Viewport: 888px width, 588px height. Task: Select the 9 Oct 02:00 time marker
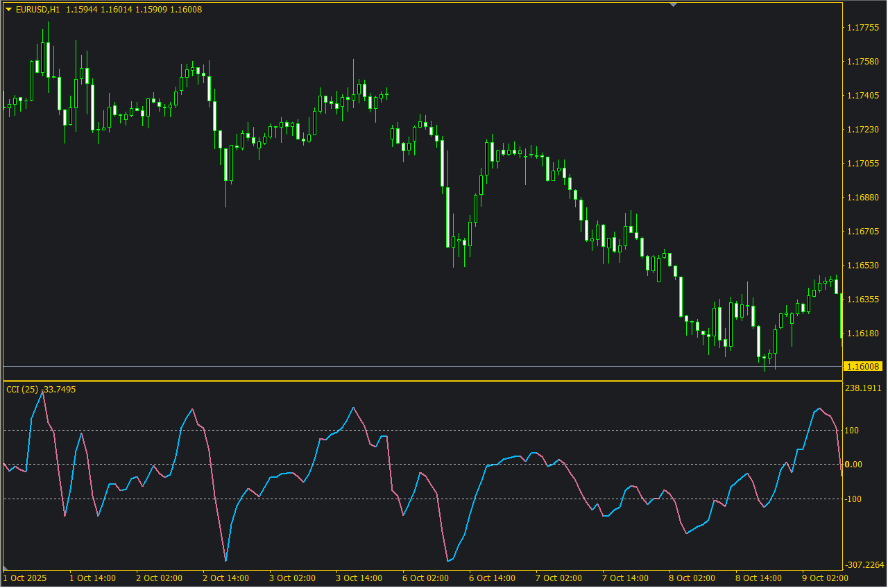[x=825, y=578]
